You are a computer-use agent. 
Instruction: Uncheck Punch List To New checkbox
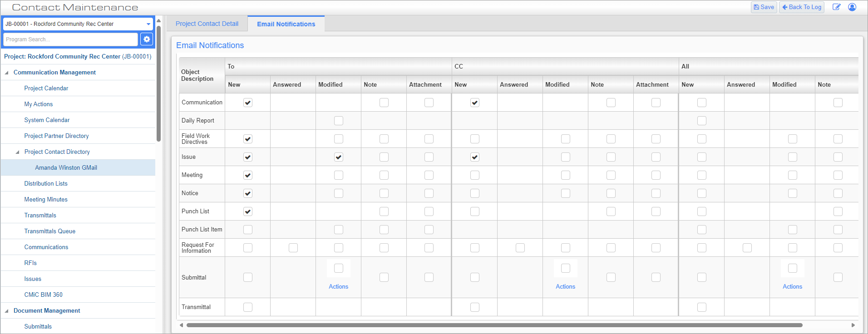248,211
